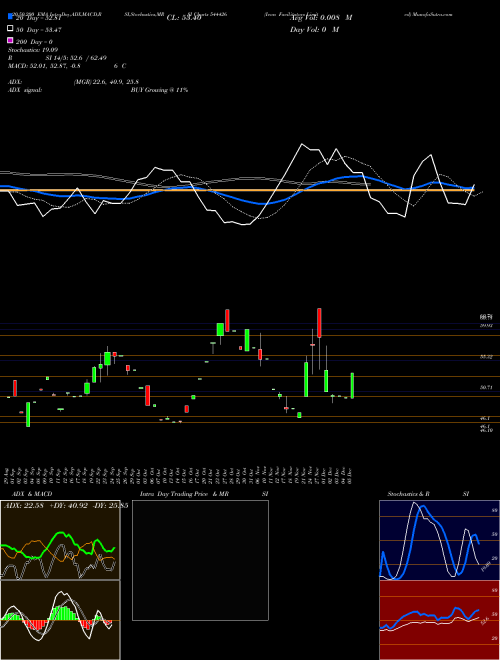Click the '20 Day - 52.81' label

coord(39,18)
